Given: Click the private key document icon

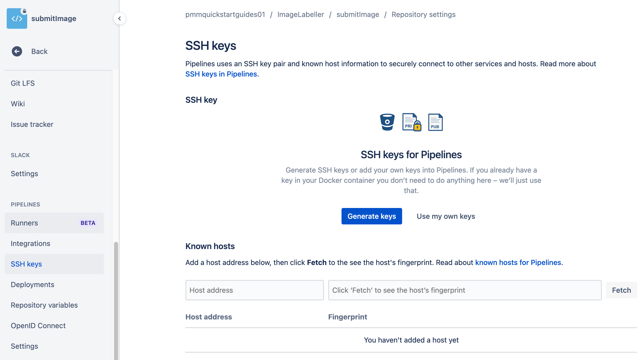Looking at the screenshot, I should (411, 122).
